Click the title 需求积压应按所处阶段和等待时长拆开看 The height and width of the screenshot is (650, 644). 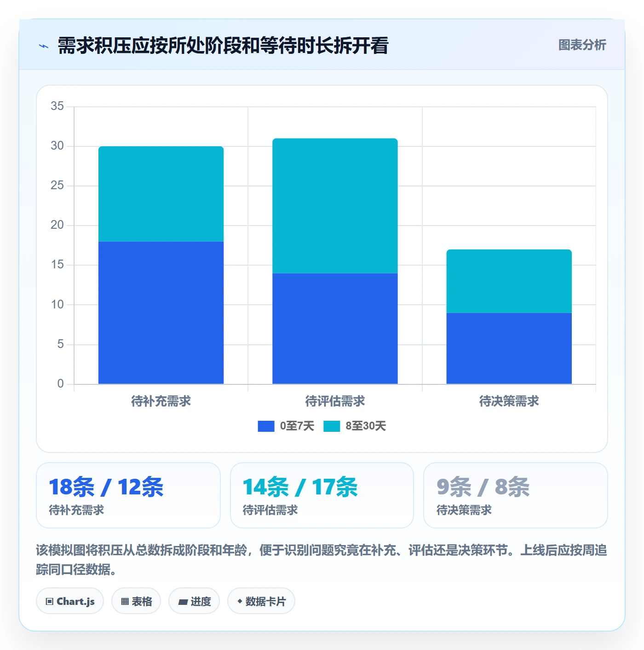(223, 46)
